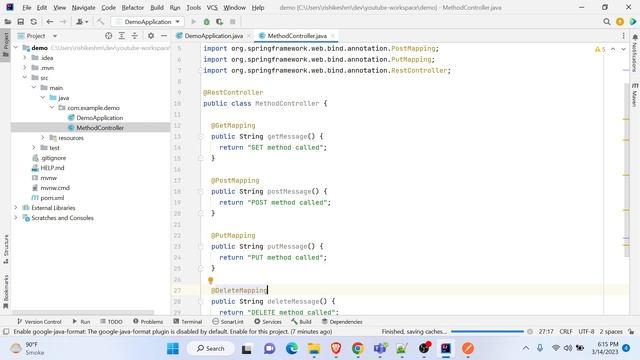Open the VCS menu
The width and height of the screenshot is (640, 360).
pos(212,7)
